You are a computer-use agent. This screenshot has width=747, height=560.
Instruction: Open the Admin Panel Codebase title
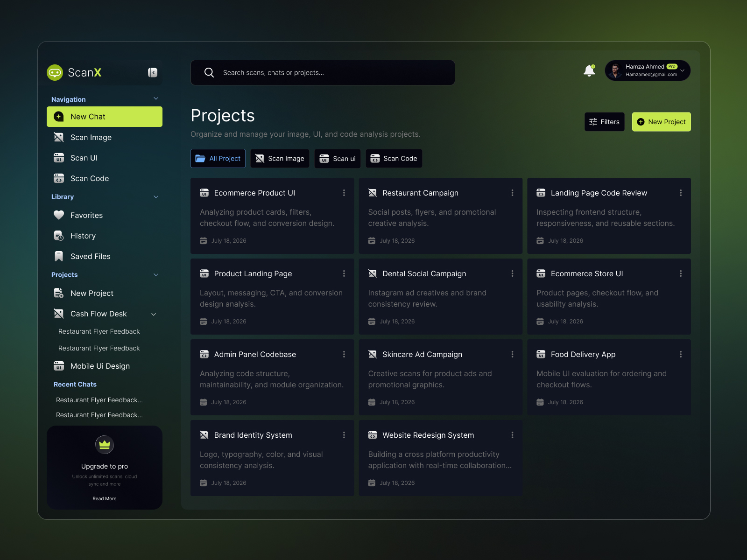pos(255,354)
